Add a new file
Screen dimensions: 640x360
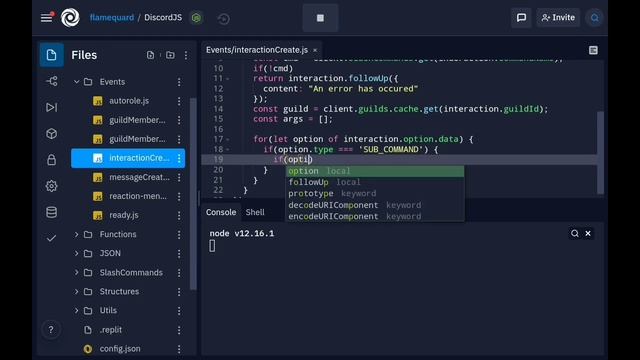pyautogui.click(x=151, y=55)
